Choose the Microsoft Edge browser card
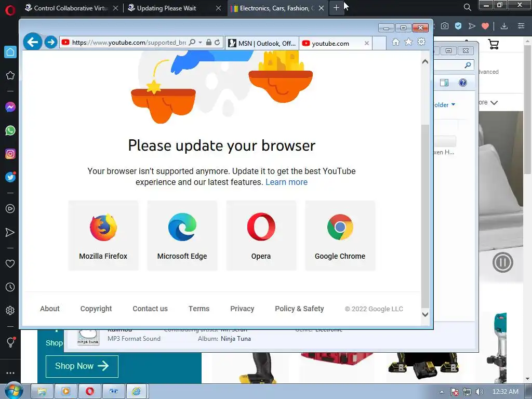 (x=182, y=235)
